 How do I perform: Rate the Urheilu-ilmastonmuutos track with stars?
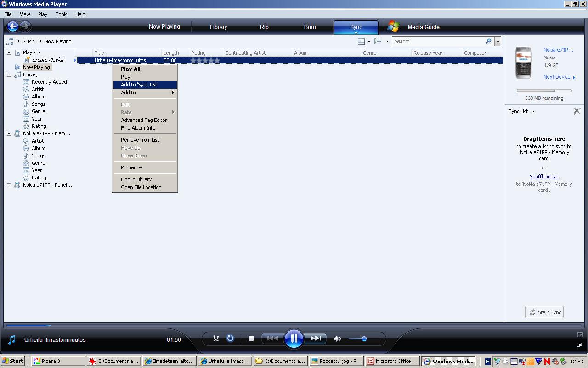[x=205, y=60]
